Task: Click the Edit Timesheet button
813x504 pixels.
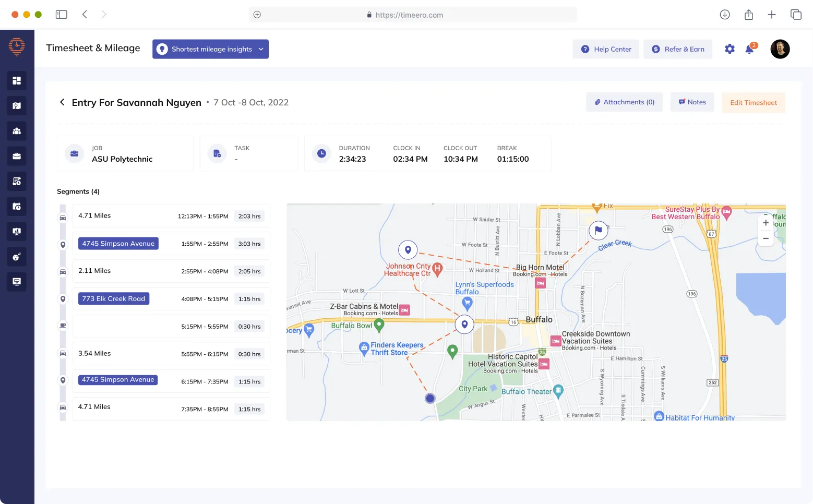Action: pyautogui.click(x=754, y=102)
